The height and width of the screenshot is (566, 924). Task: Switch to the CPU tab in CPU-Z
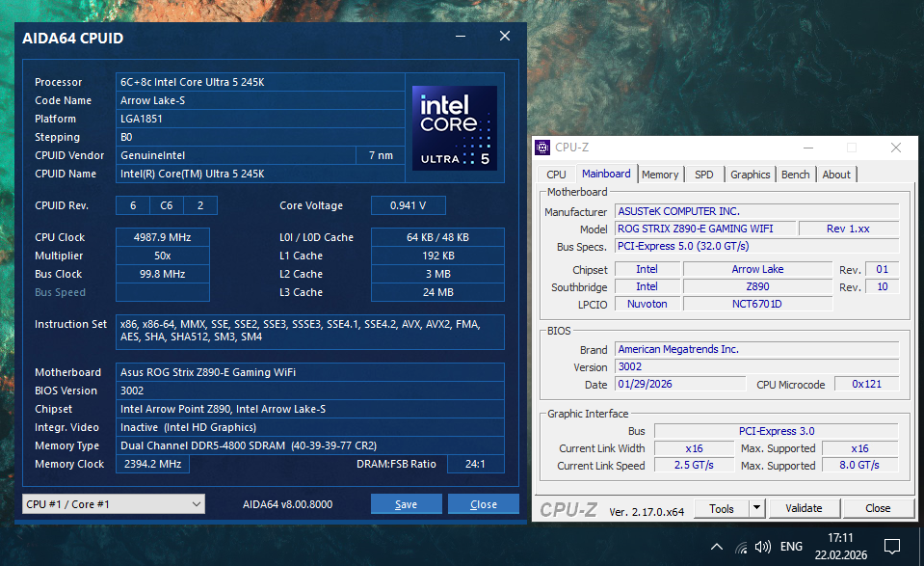click(x=556, y=175)
